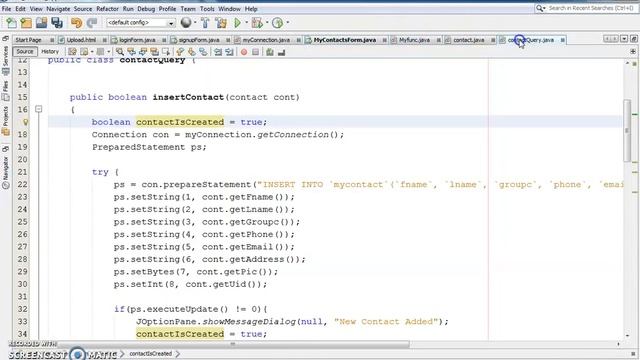Click the search in recent searches field
The width and height of the screenshot is (640, 360).
point(586,8)
